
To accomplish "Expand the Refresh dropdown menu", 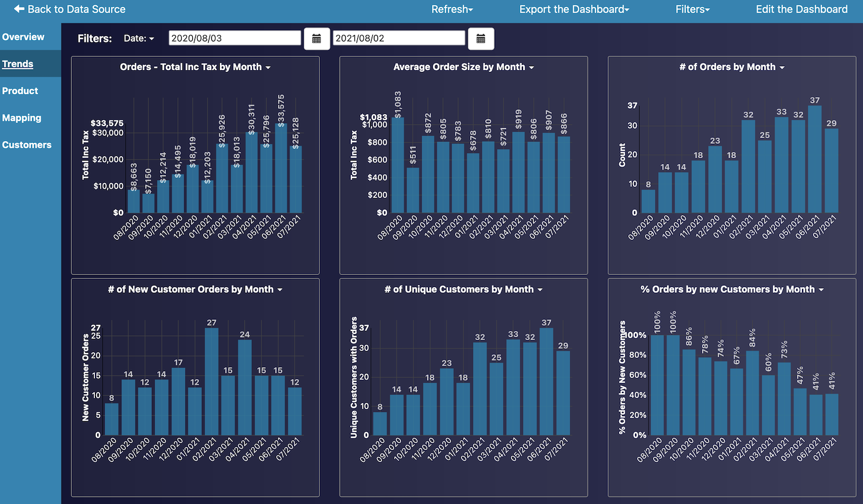I will [x=452, y=9].
